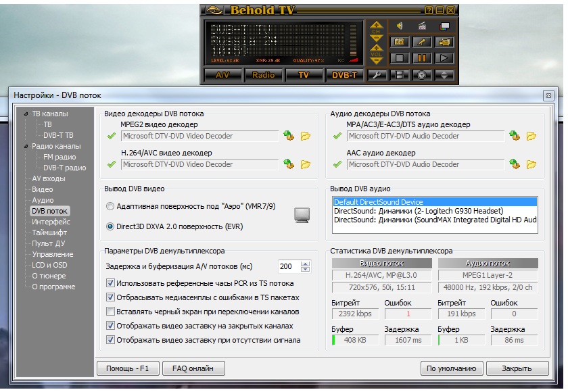Viewport: 568px width, 392px height.
Task: Close settings with Закрыть button
Action: click(517, 368)
